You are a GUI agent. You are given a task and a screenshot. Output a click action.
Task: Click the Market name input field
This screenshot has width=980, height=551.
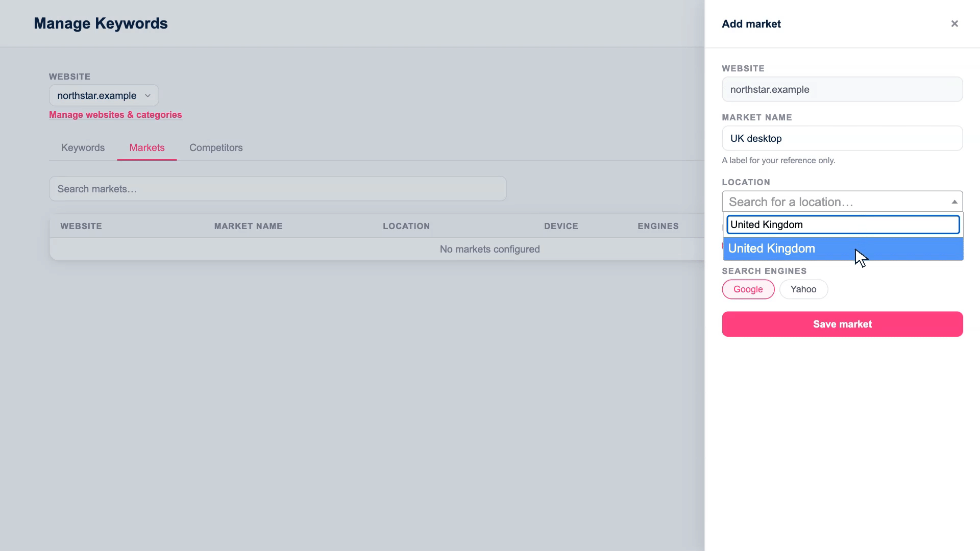(842, 138)
